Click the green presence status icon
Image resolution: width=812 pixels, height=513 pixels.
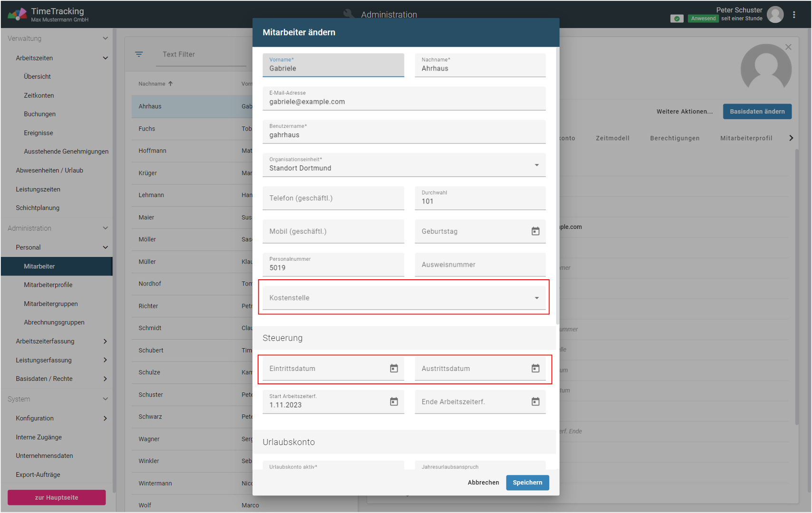(677, 19)
